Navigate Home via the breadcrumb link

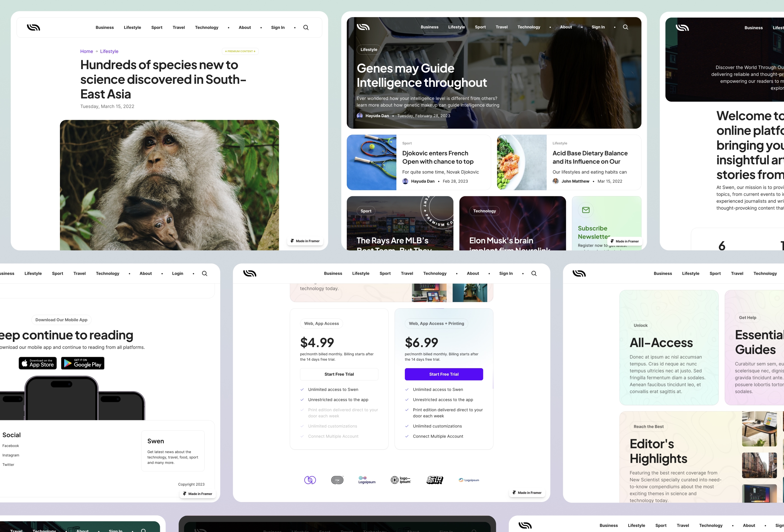pos(86,51)
